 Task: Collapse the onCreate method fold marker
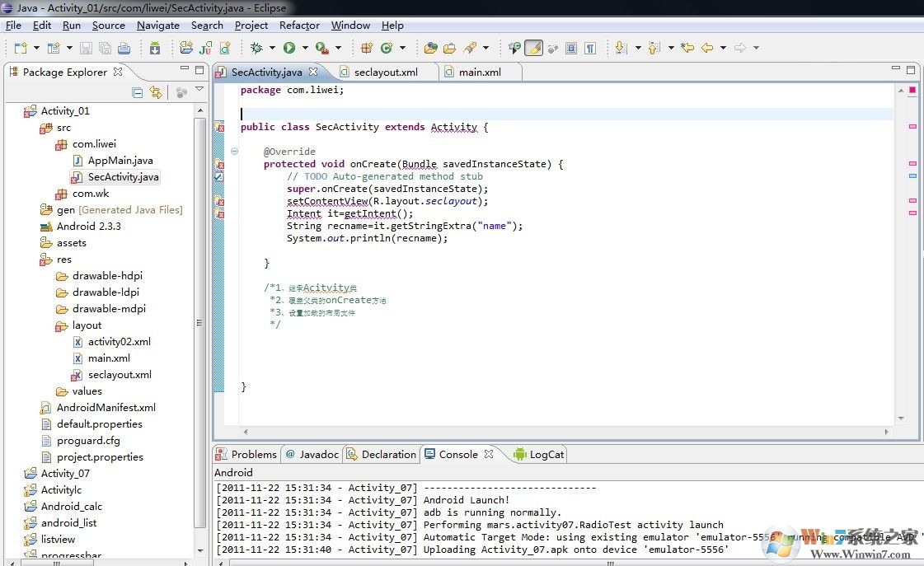tap(235, 152)
